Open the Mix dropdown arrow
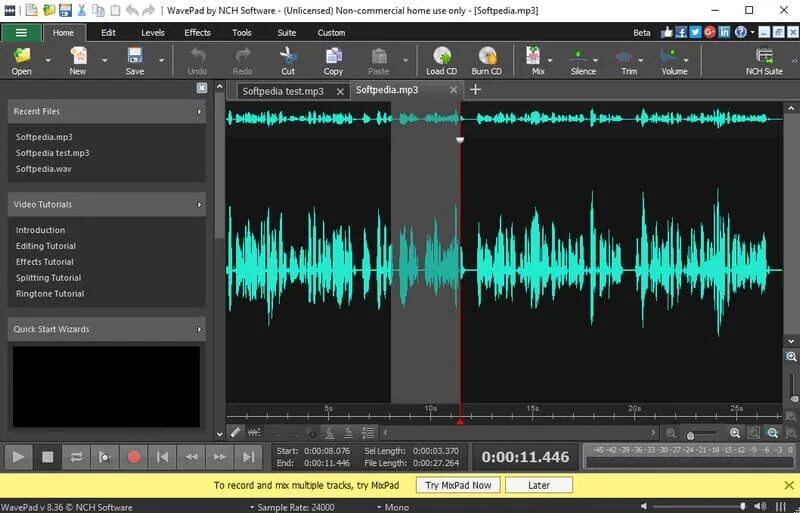800x513 pixels. [550, 60]
